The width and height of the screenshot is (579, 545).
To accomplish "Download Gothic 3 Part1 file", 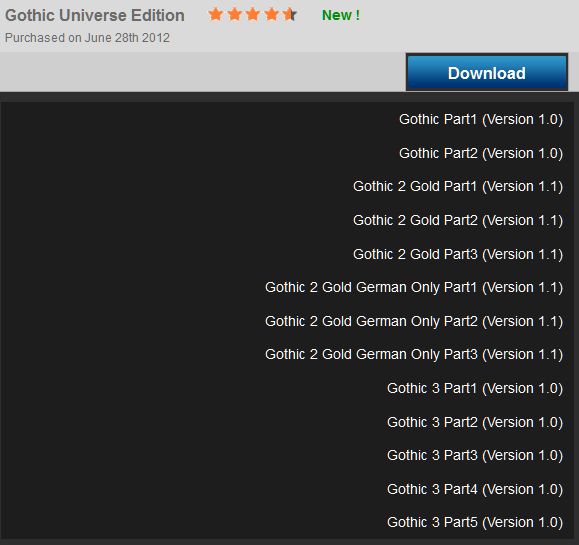I will pos(475,388).
